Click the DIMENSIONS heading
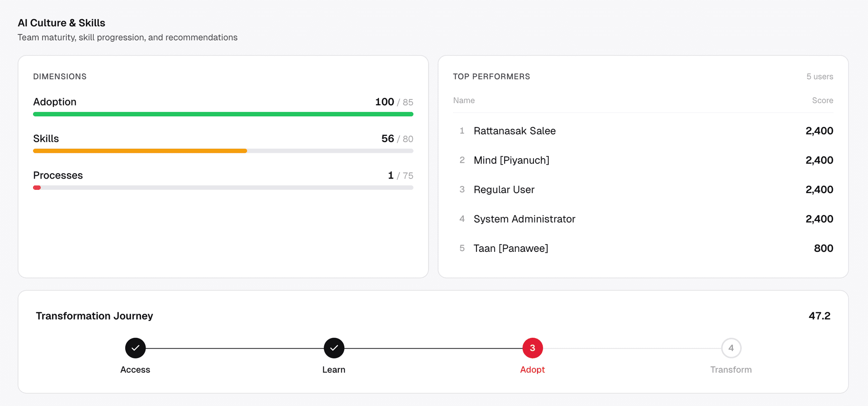 pos(60,76)
